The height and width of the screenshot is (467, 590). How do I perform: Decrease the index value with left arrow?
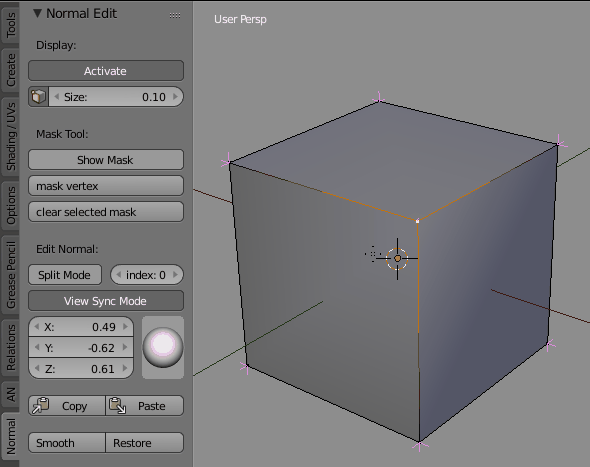pyautogui.click(x=119, y=275)
